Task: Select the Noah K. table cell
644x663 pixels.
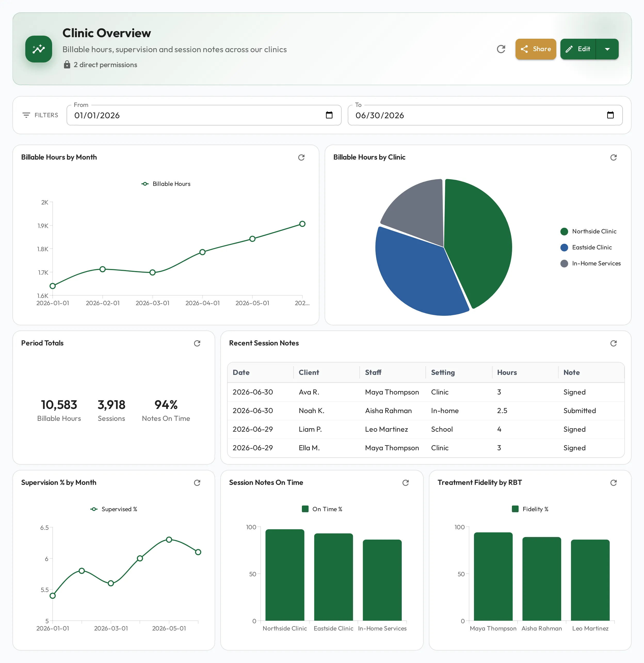Action: (326, 411)
